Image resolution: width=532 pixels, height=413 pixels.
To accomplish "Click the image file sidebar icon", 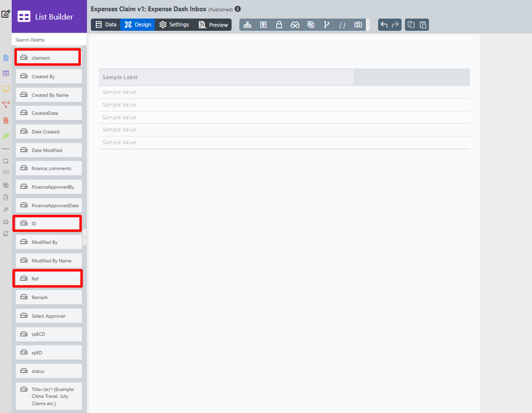I will tap(6, 197).
